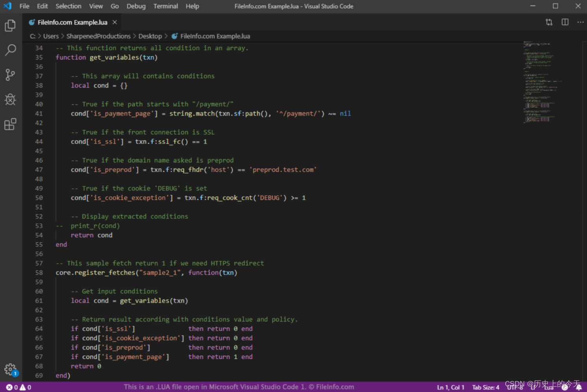
Task: Close the FileInfo.com Example.lua tab
Action: click(x=115, y=22)
